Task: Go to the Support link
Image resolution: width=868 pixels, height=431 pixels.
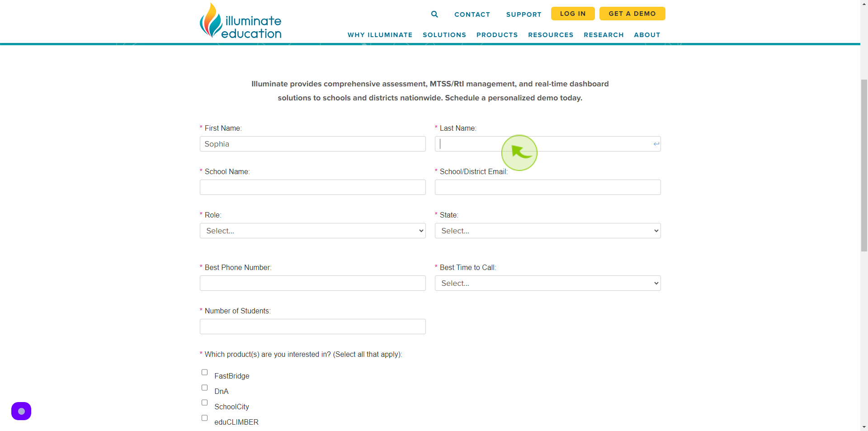Action: tap(524, 14)
